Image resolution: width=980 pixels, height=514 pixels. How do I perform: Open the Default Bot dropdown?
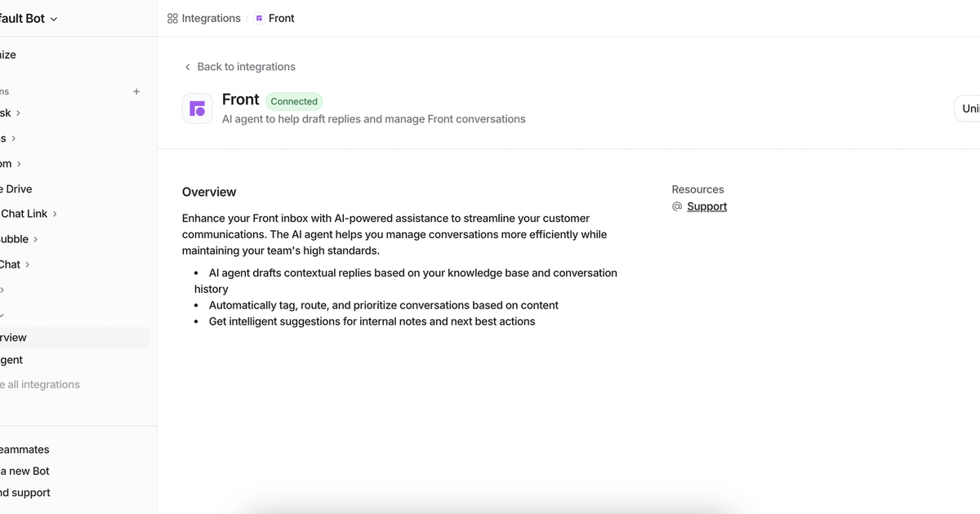[29, 17]
